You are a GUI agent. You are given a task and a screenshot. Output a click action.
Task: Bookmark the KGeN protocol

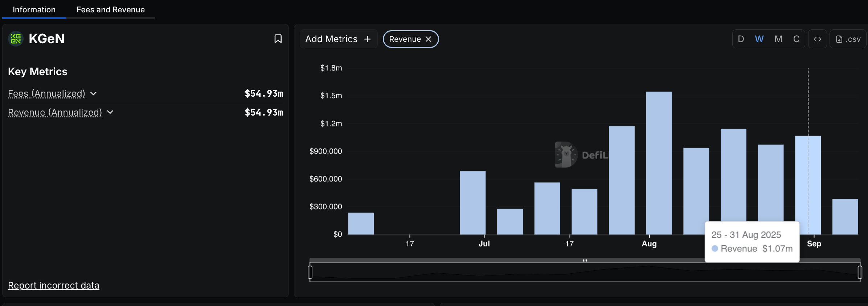pos(278,39)
